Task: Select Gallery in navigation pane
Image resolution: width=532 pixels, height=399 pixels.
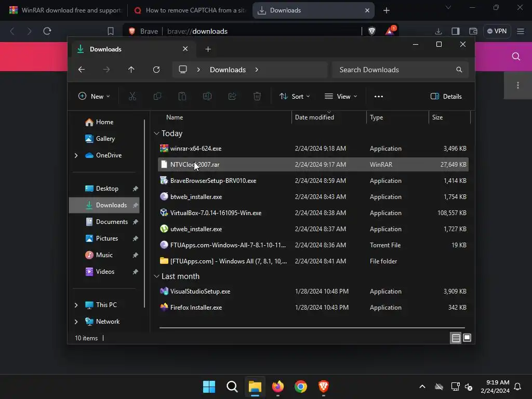Action: point(105,139)
